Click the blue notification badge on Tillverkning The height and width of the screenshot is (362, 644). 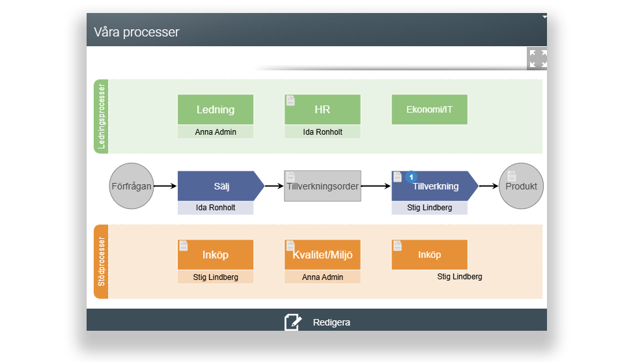point(411,177)
